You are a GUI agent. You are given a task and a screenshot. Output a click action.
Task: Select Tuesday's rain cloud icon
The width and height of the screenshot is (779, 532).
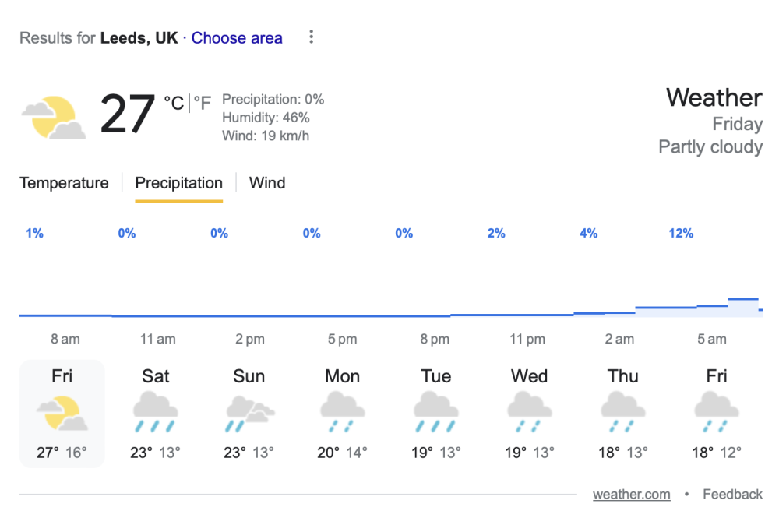click(436, 412)
